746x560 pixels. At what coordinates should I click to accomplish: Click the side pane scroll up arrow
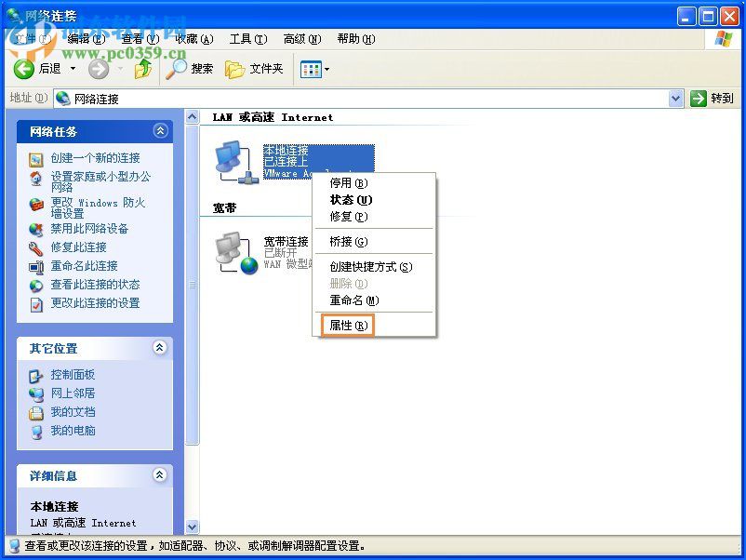click(x=193, y=117)
